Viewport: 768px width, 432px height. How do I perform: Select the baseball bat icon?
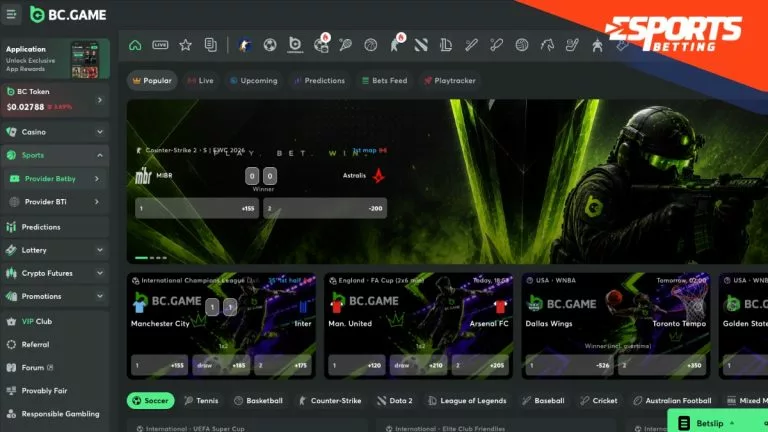coord(471,45)
